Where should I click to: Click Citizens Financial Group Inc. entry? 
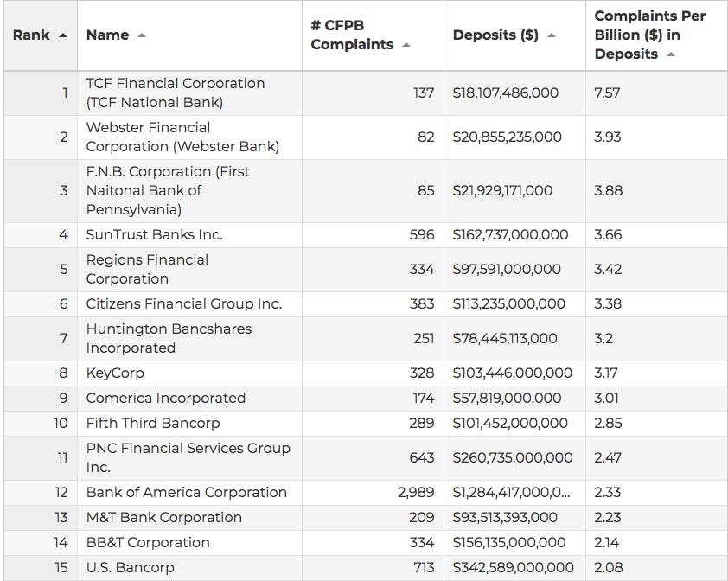click(183, 303)
